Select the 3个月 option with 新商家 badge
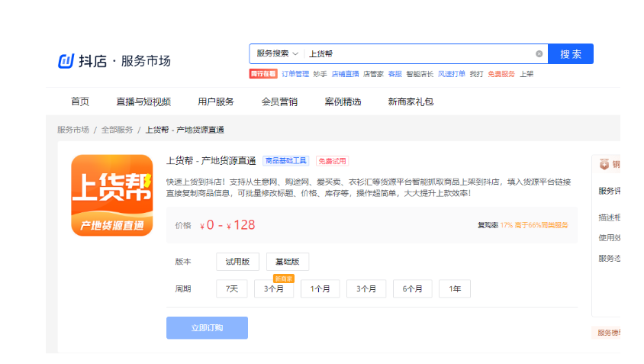The height and width of the screenshot is (364, 644). [x=273, y=288]
